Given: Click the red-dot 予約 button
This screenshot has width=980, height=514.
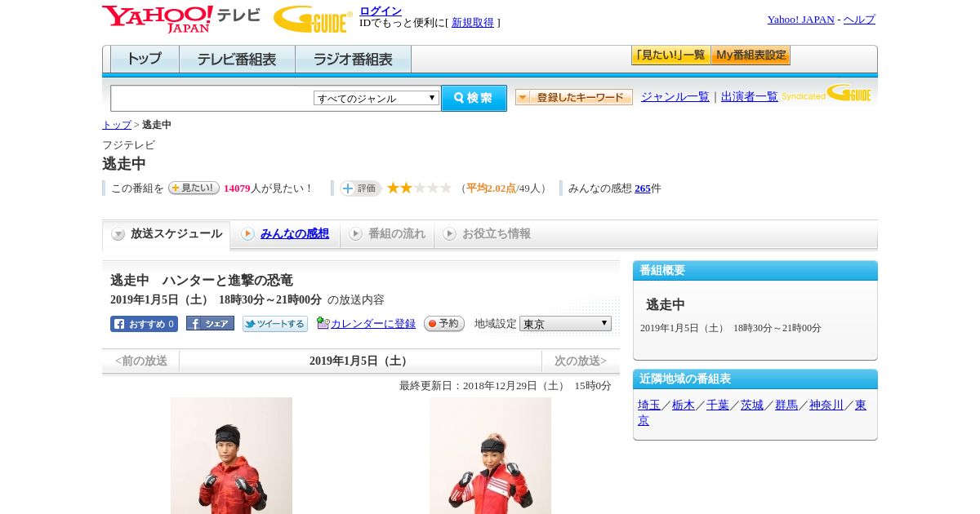Looking at the screenshot, I should [x=444, y=324].
